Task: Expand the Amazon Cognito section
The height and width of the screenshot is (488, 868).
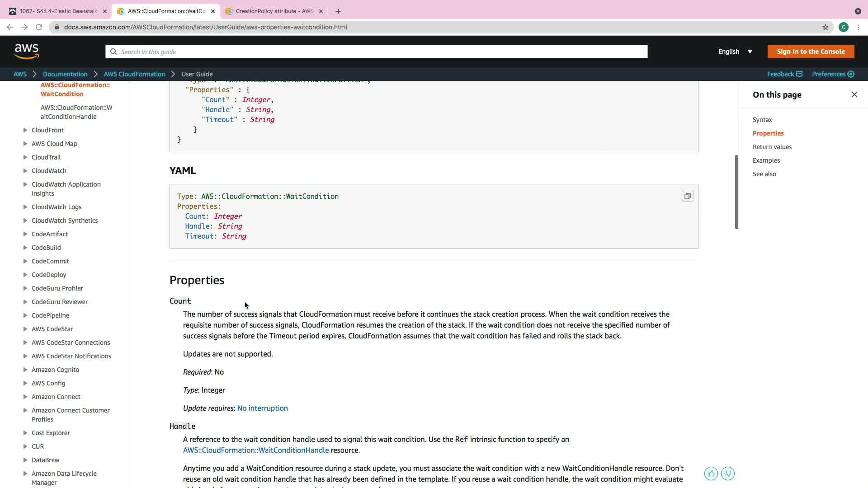Action: (x=25, y=370)
